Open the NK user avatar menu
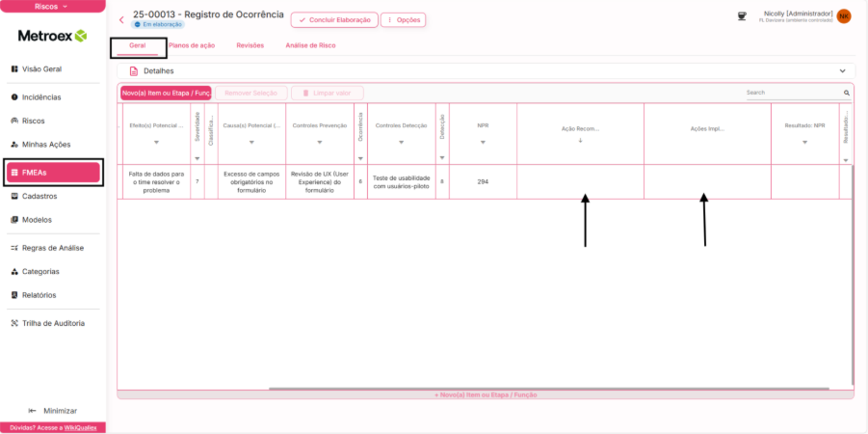This screenshot has width=868, height=434. pyautogui.click(x=844, y=16)
